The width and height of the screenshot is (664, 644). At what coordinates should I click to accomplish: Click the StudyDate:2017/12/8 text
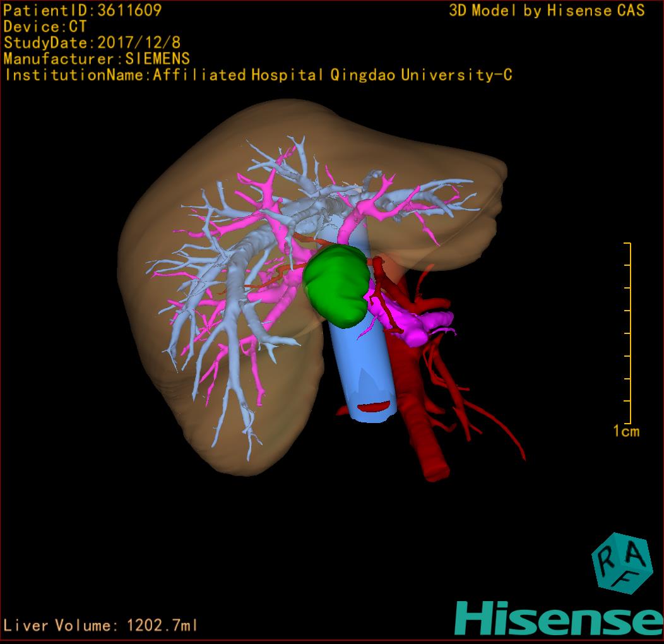[92, 43]
